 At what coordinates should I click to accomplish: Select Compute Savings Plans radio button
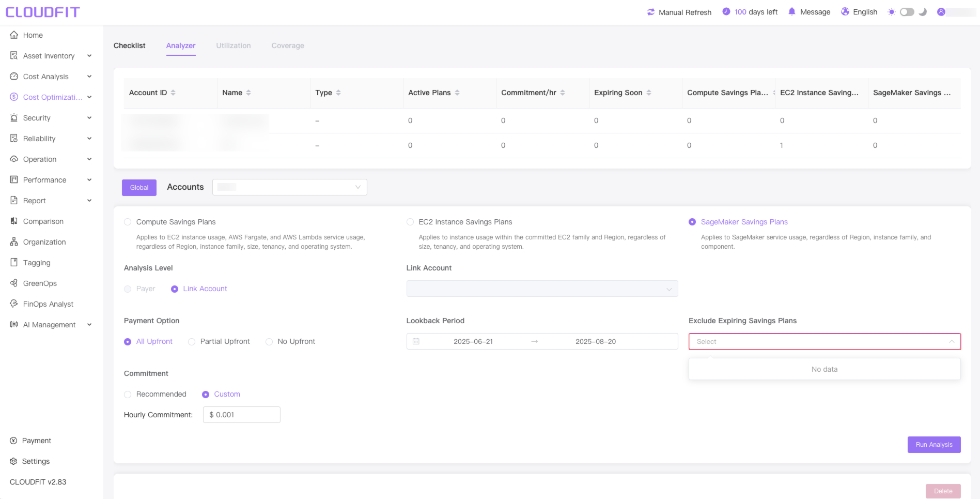[x=128, y=222]
